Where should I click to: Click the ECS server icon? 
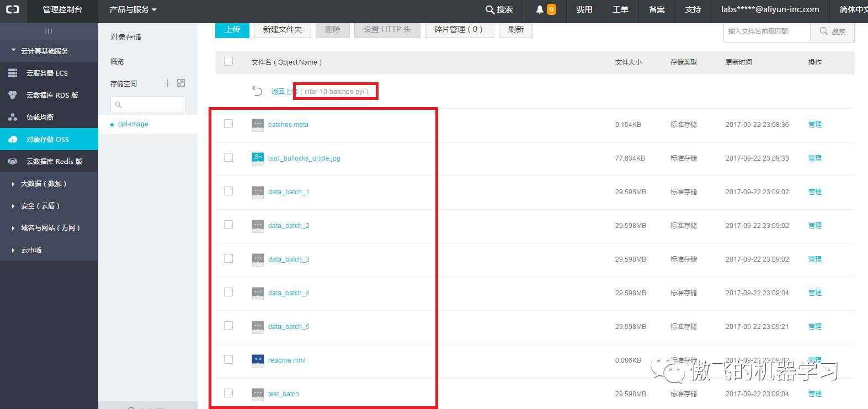pos(12,73)
